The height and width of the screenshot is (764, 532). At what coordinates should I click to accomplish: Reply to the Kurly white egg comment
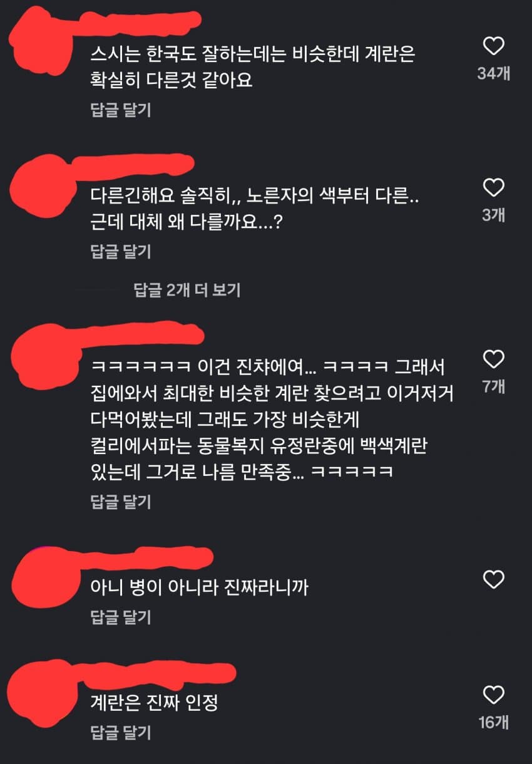(x=121, y=502)
